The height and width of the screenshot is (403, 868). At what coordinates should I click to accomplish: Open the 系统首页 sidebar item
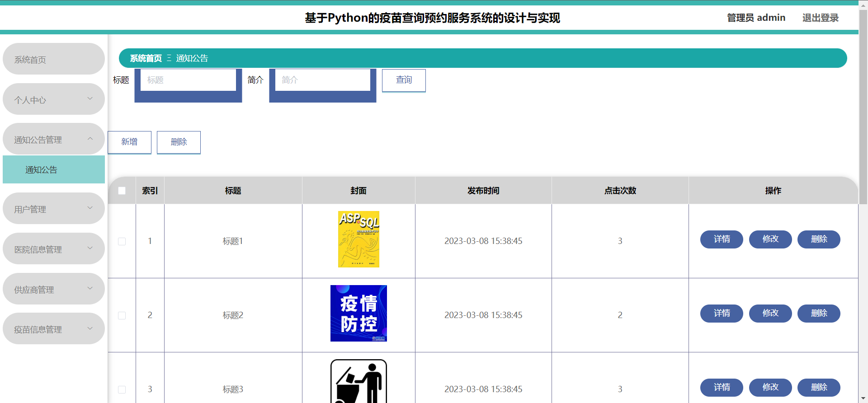pyautogui.click(x=53, y=59)
